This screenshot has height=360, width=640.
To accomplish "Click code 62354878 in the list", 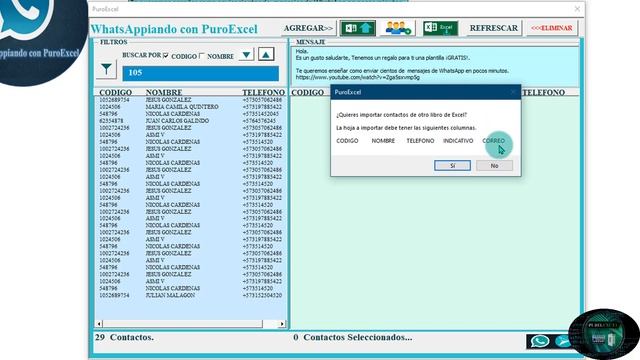I will point(111,121).
